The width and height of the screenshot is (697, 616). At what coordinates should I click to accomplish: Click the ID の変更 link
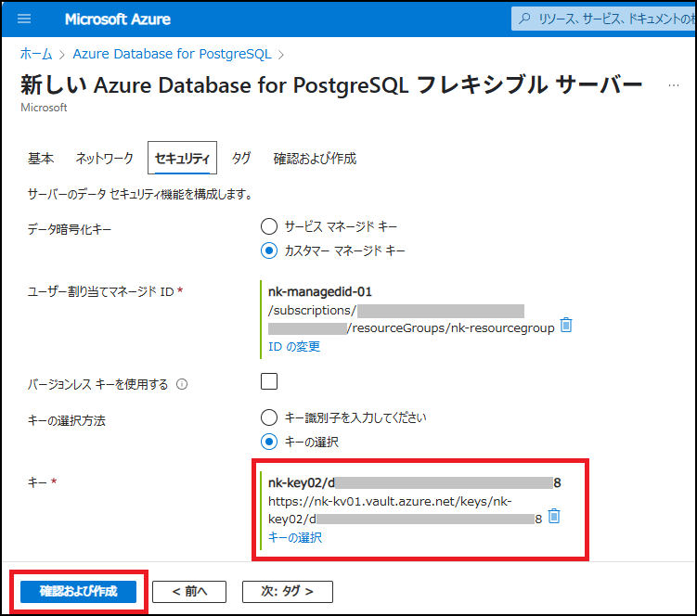(x=294, y=347)
